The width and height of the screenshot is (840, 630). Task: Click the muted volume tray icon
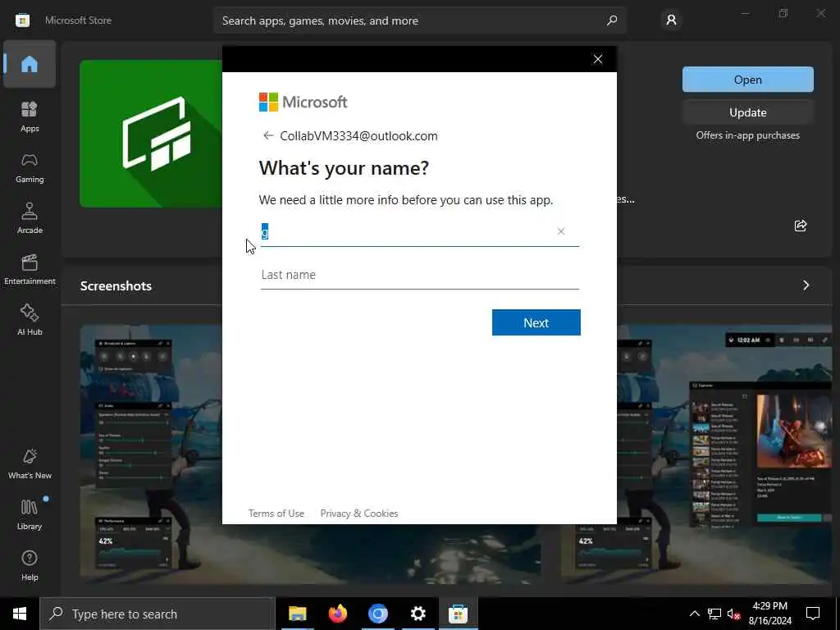click(x=733, y=614)
